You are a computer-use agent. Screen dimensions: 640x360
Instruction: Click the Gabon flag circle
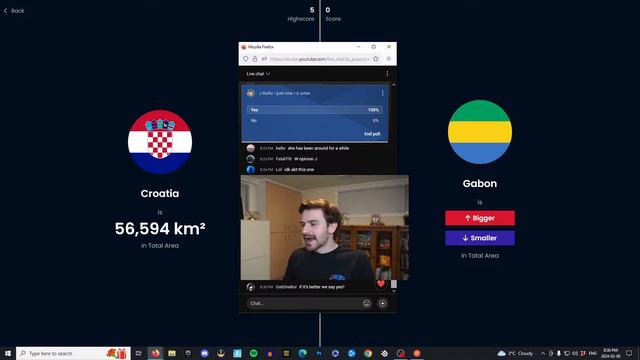[480, 132]
